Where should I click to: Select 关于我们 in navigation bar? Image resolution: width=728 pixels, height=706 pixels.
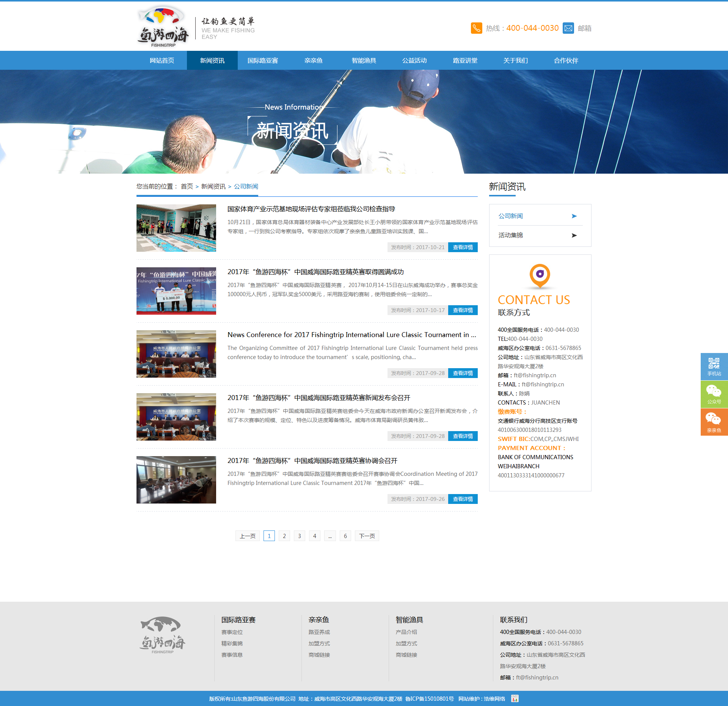[515, 61]
